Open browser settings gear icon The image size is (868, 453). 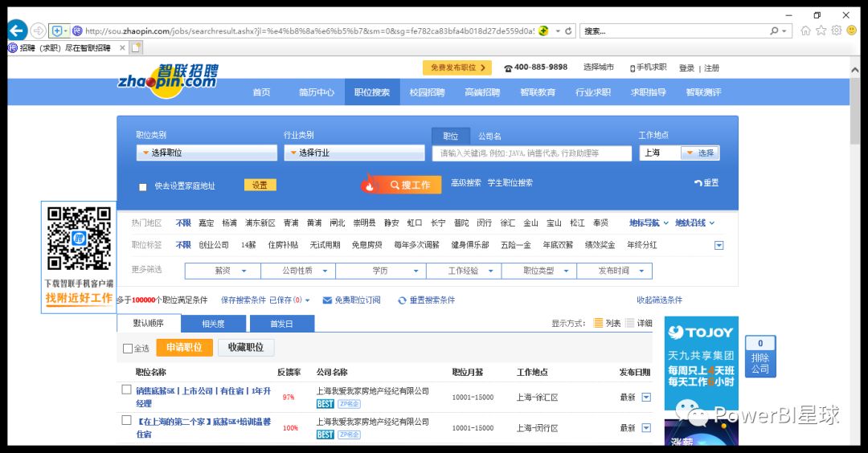click(x=837, y=31)
